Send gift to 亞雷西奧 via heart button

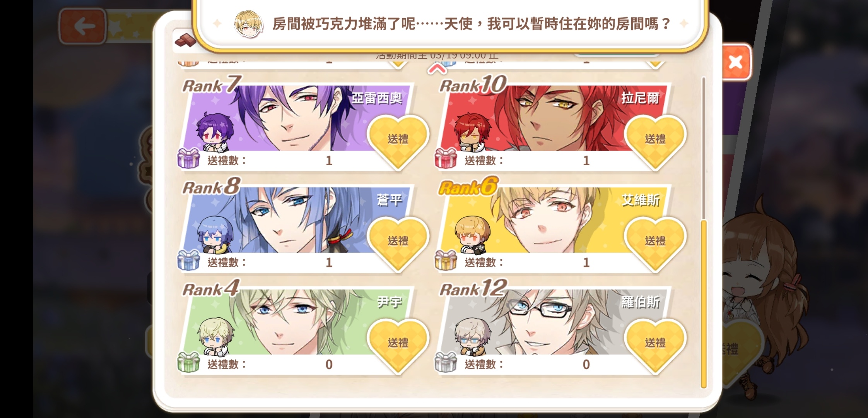pyautogui.click(x=398, y=141)
